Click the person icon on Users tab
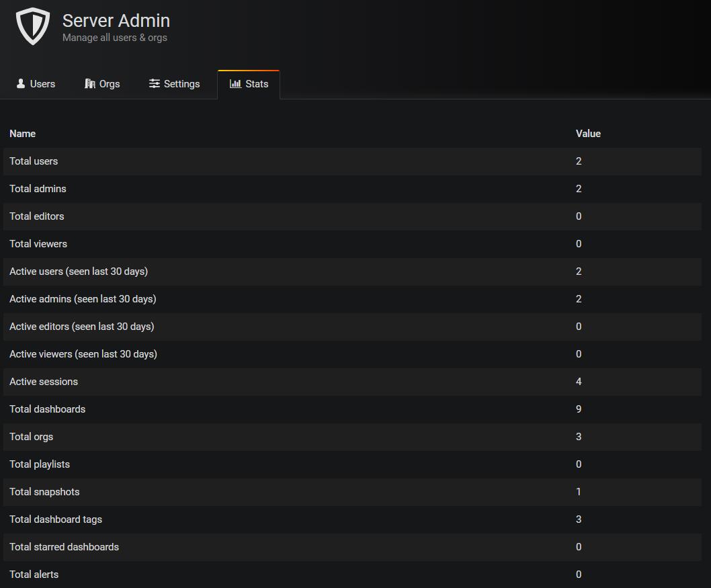The width and height of the screenshot is (711, 588). (x=21, y=84)
